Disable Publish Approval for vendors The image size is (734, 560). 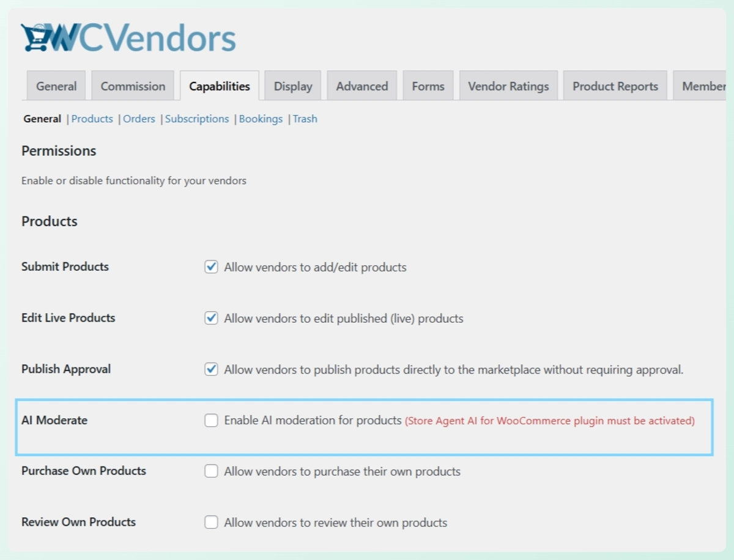tap(211, 369)
